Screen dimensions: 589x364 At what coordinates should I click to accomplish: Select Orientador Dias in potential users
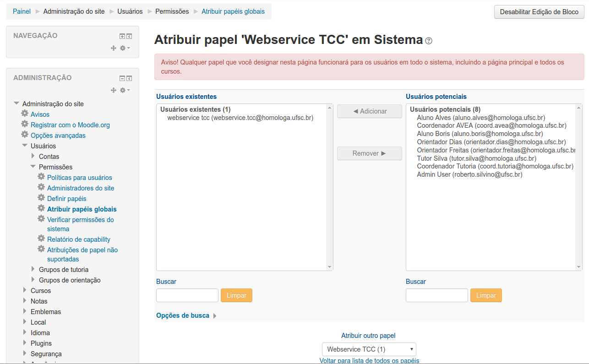point(491,142)
